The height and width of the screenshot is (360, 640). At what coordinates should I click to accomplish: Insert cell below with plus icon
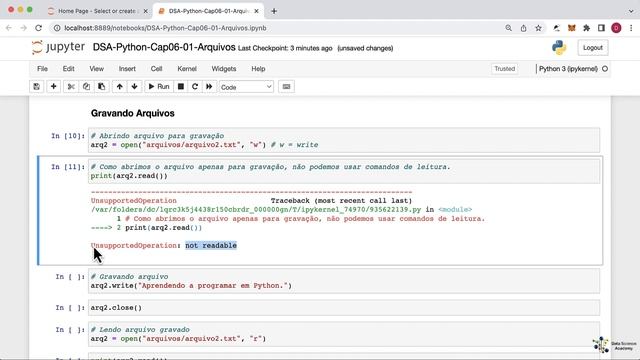53,87
